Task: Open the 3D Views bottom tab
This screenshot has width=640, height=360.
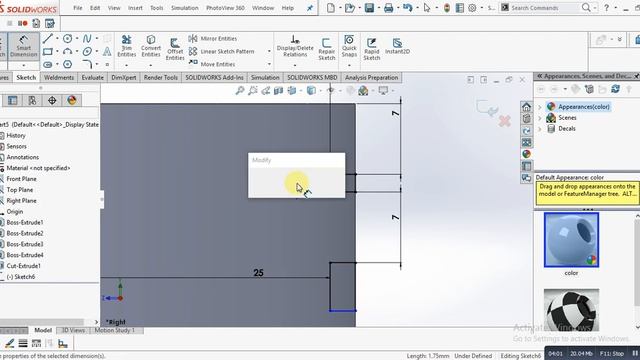Action: pos(73,330)
